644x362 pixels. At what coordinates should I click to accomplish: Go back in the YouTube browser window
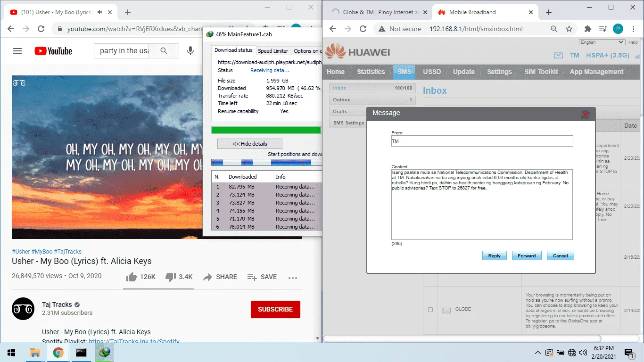click(11, 29)
